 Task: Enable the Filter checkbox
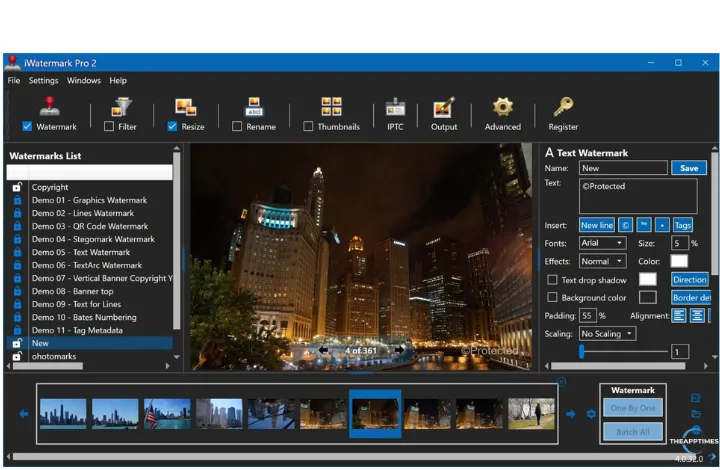point(109,126)
